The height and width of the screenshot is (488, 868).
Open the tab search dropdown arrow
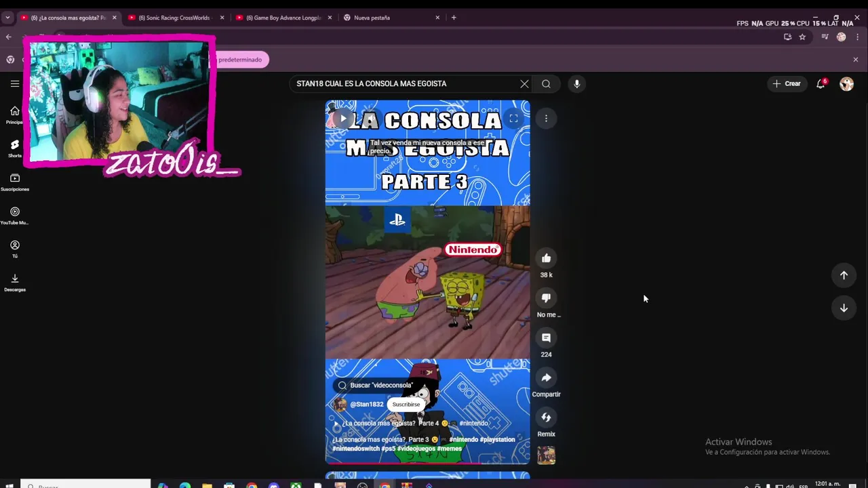[x=7, y=18]
